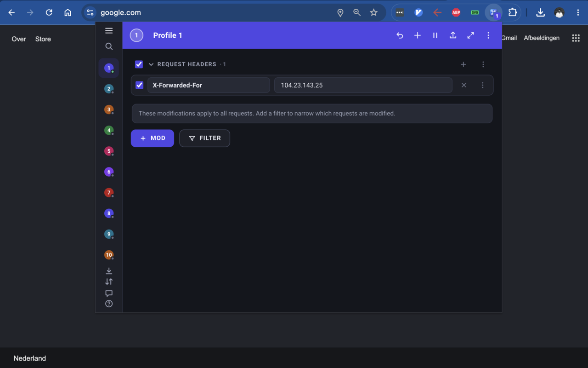Open the Request Headers section three-dot menu
This screenshot has height=368, width=588.
tap(483, 64)
